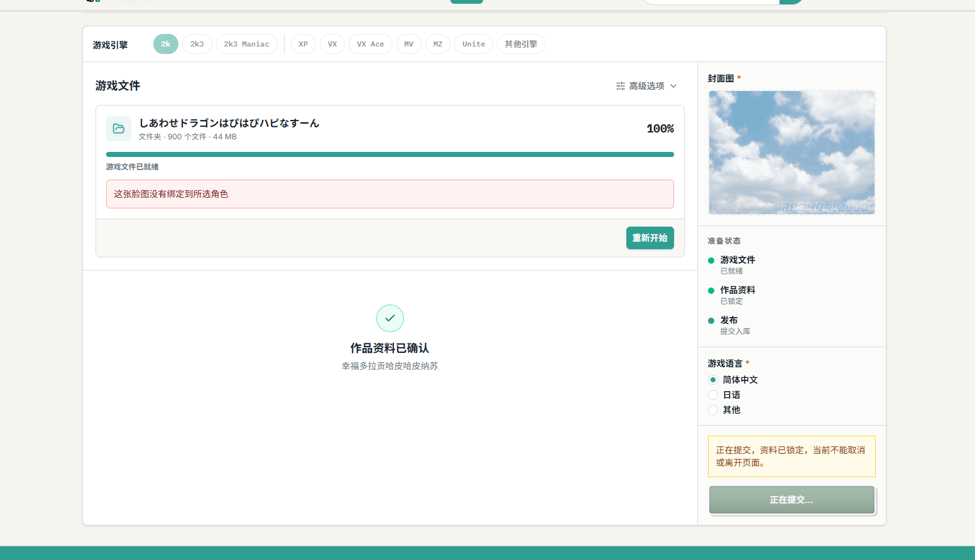Click the 重新开始 button
The width and height of the screenshot is (975, 560).
pos(650,238)
